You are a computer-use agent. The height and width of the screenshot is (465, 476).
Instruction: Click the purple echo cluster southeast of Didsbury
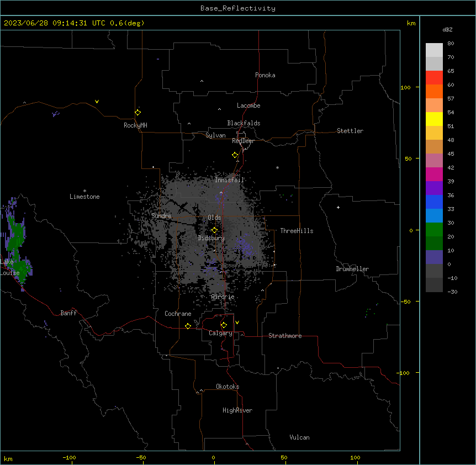[245, 245]
